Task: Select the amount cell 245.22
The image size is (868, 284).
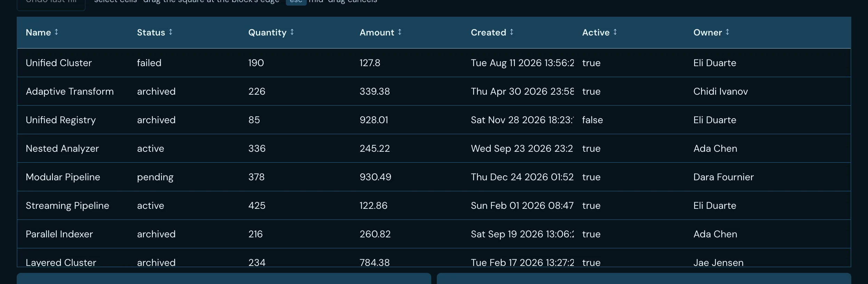Action: 407,148
